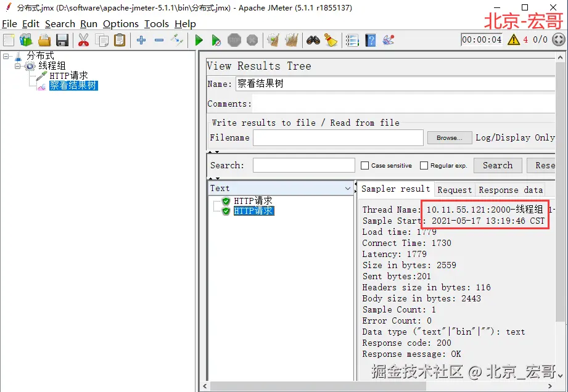Click the Clear results broom icon

(x=273, y=40)
